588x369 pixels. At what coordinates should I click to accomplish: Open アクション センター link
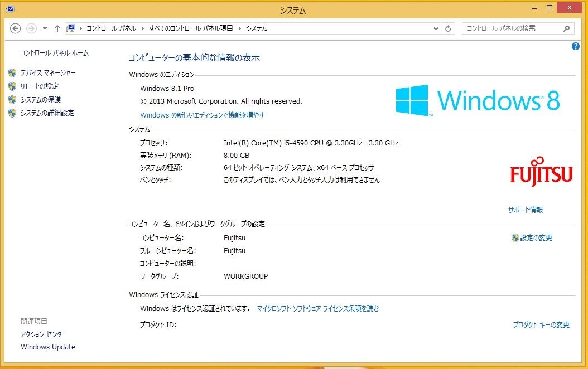click(44, 334)
